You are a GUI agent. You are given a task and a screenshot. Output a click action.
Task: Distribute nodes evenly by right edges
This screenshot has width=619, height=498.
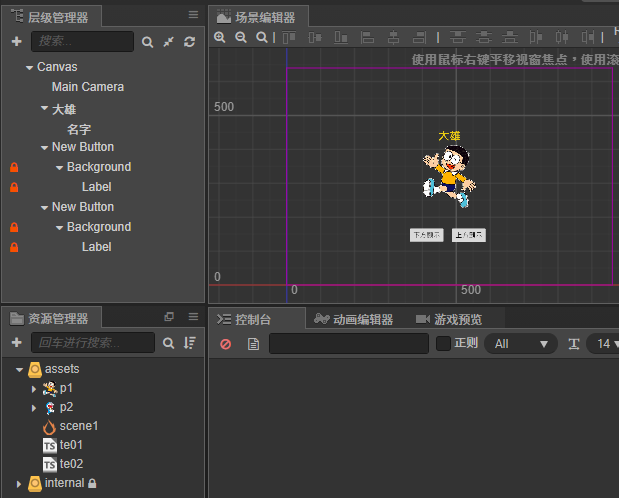coord(588,38)
